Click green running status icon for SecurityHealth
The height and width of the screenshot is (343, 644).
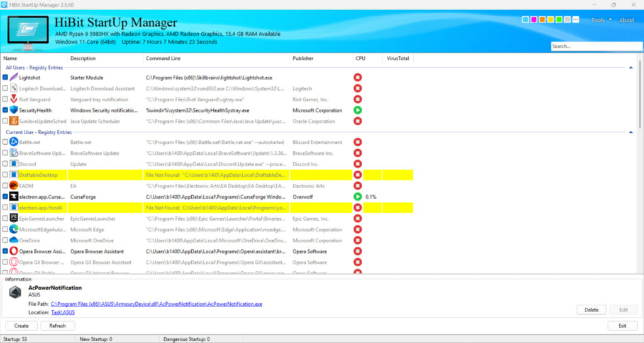[358, 110]
